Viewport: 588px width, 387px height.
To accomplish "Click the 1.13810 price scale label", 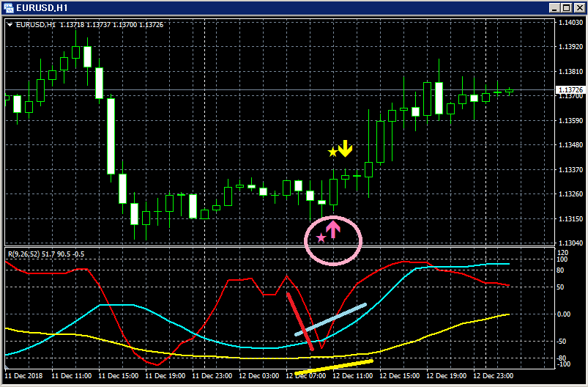I will click(x=570, y=71).
